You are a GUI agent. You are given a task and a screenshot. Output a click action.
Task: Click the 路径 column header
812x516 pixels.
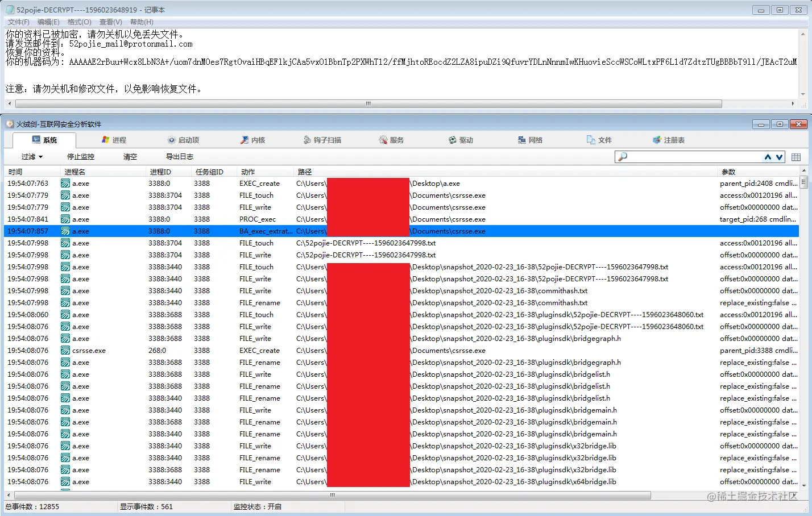tap(506, 172)
